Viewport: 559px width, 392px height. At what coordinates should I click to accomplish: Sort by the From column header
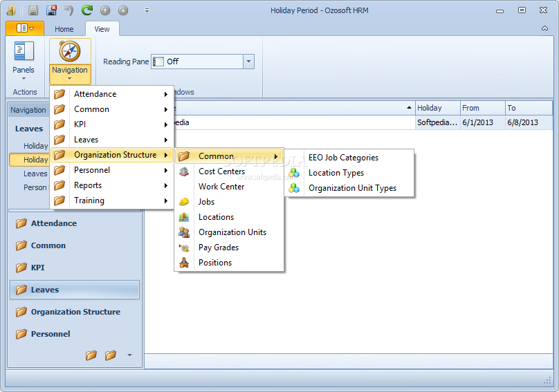point(482,108)
